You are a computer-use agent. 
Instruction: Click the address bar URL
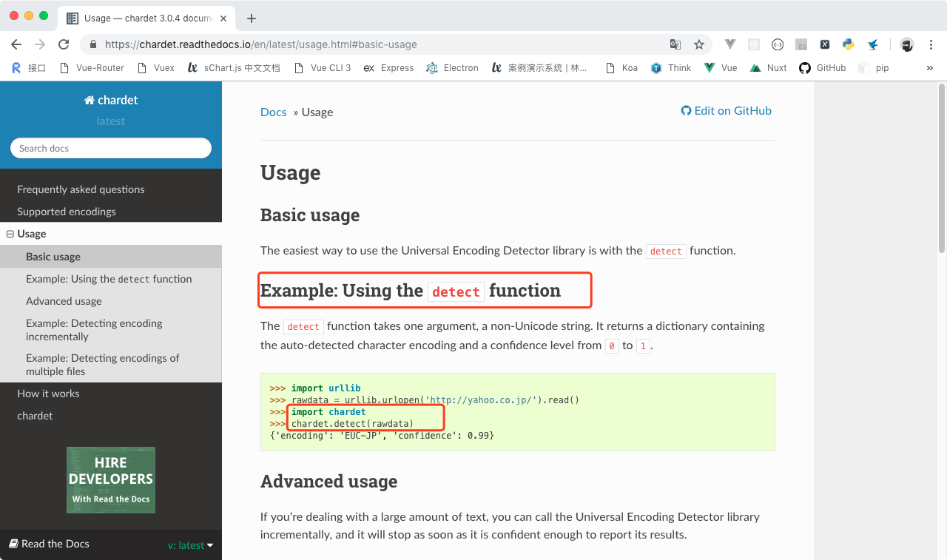(260, 44)
